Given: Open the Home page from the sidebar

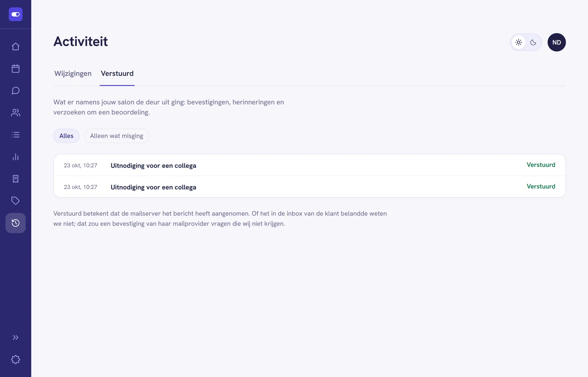Looking at the screenshot, I should pyautogui.click(x=15, y=47).
